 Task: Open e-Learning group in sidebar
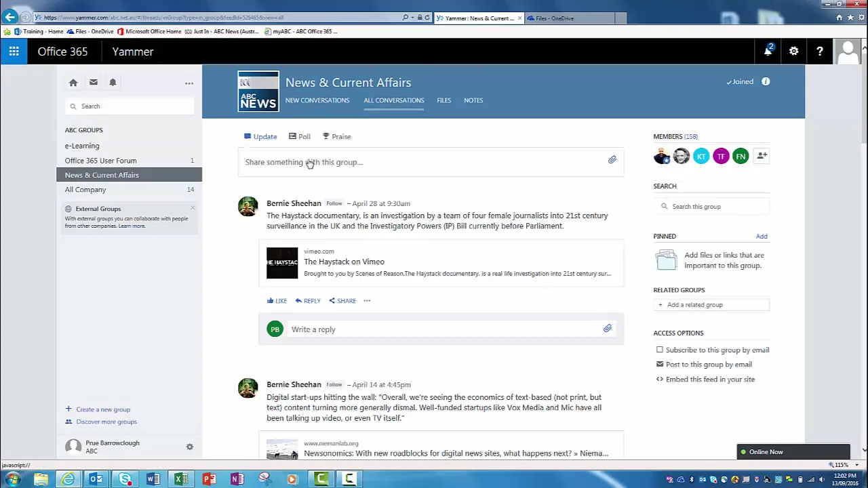(x=82, y=146)
